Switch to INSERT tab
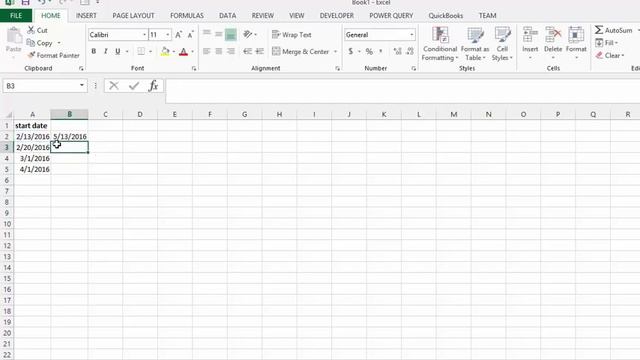This screenshot has width=640, height=360. tap(86, 16)
